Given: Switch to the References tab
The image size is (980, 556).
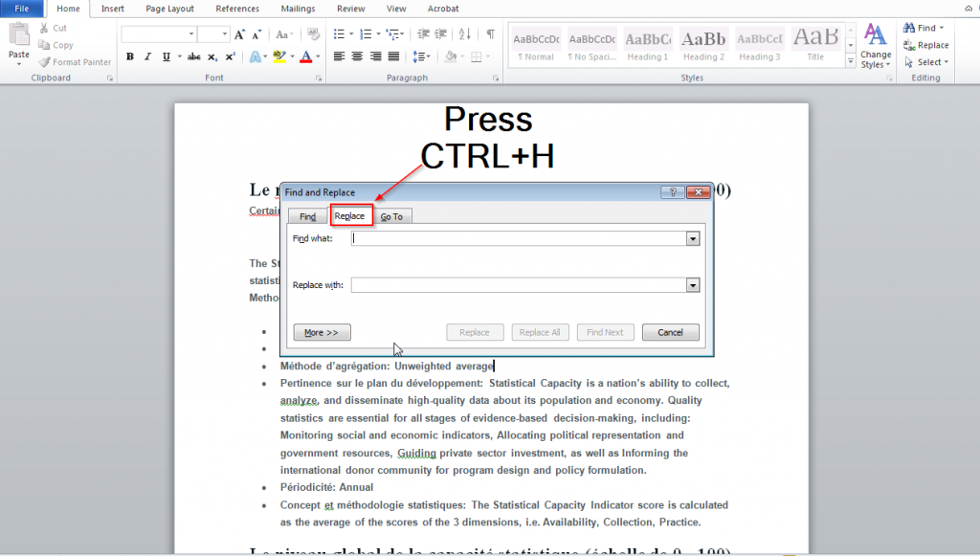Looking at the screenshot, I should 237,9.
